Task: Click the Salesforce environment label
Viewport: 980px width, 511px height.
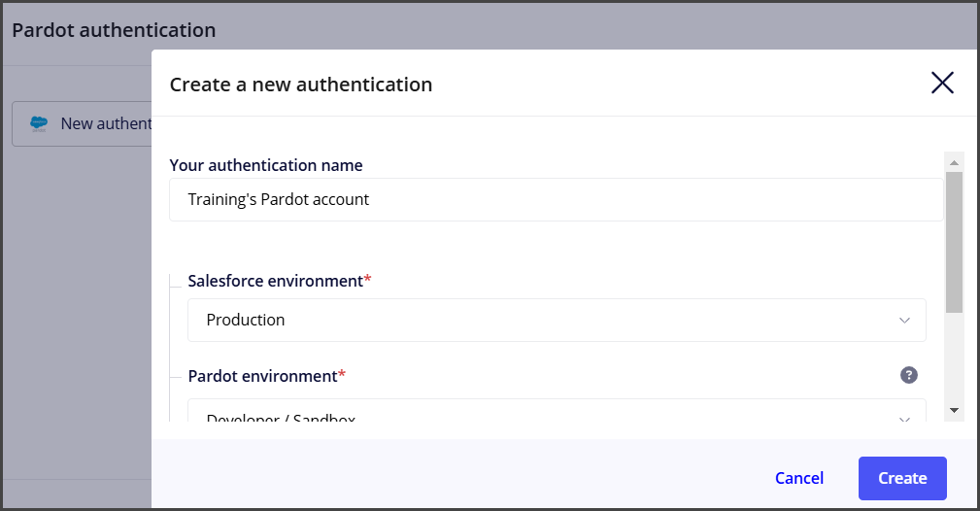Action: point(280,281)
